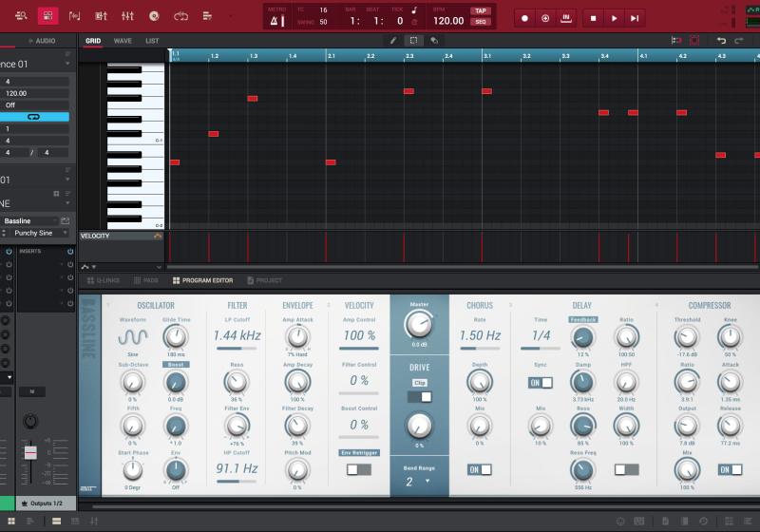The image size is (760, 532).
Task: Toggle the Drive Clip switch
Action: click(420, 396)
